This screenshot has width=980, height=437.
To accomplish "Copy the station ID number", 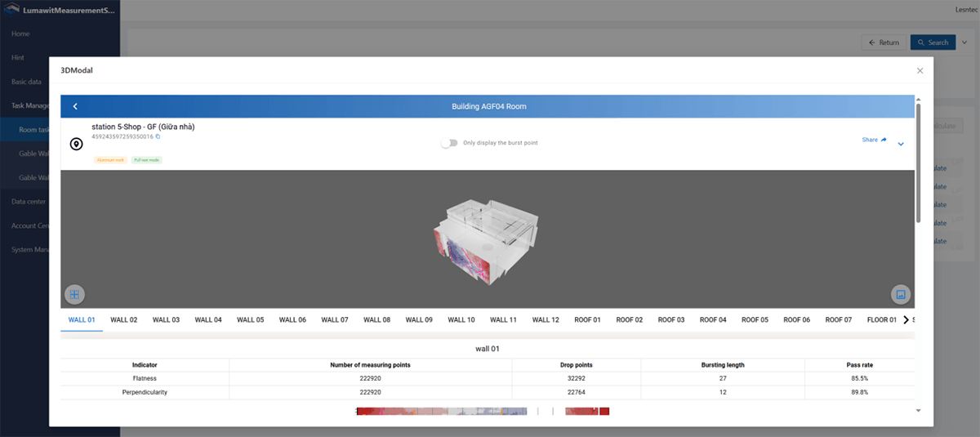I will (x=158, y=136).
